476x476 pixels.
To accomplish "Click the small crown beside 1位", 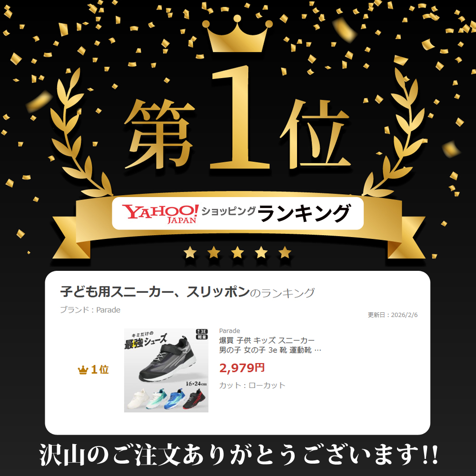I will point(83,370).
